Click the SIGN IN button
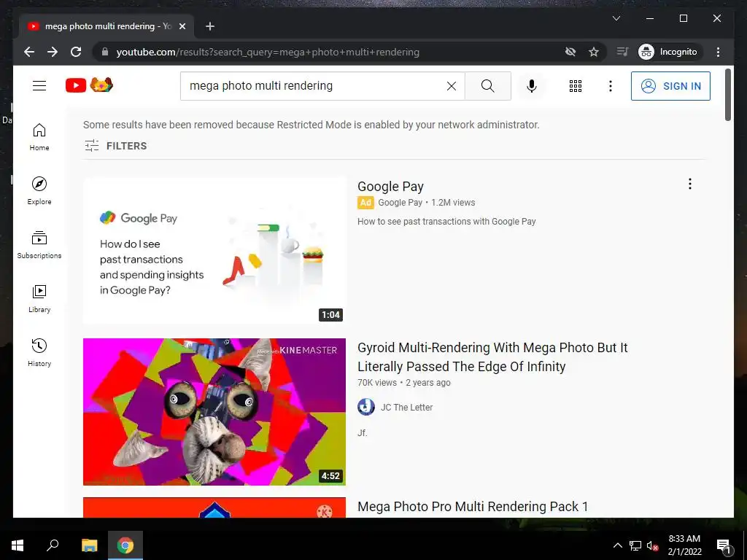 670,86
